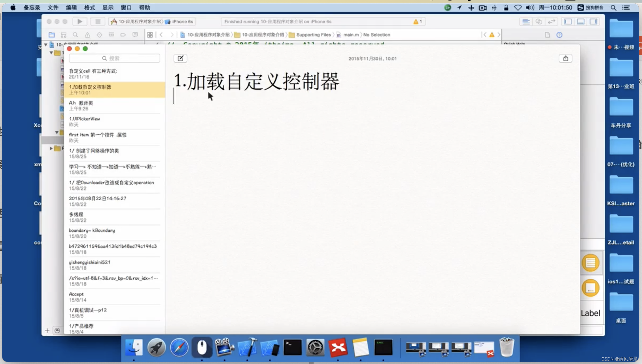Open Xcode debug navigator icon

tap(111, 35)
